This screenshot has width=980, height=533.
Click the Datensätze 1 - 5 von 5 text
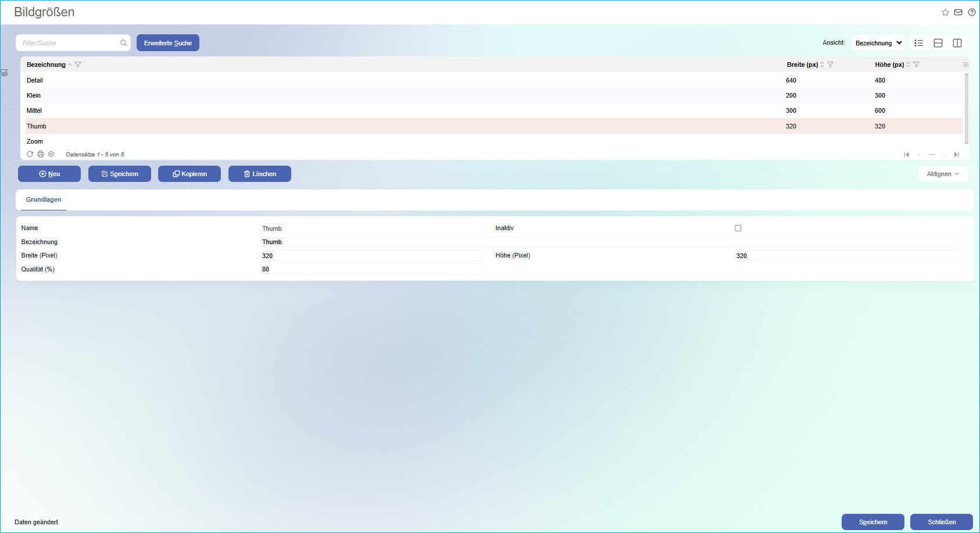95,155
